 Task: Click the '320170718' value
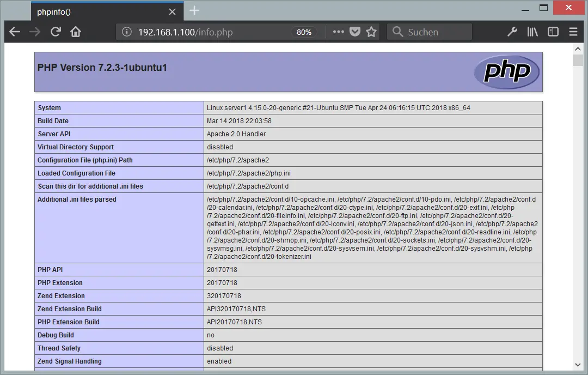224,296
